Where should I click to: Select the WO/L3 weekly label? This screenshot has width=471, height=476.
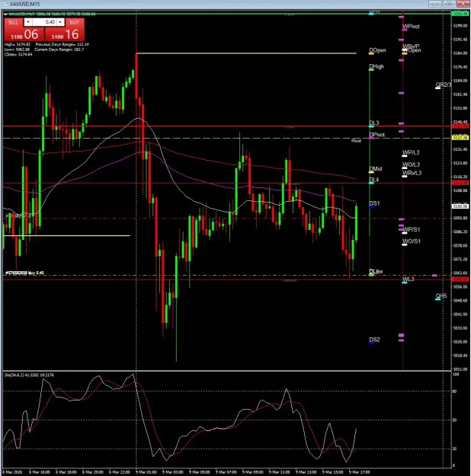pyautogui.click(x=411, y=165)
